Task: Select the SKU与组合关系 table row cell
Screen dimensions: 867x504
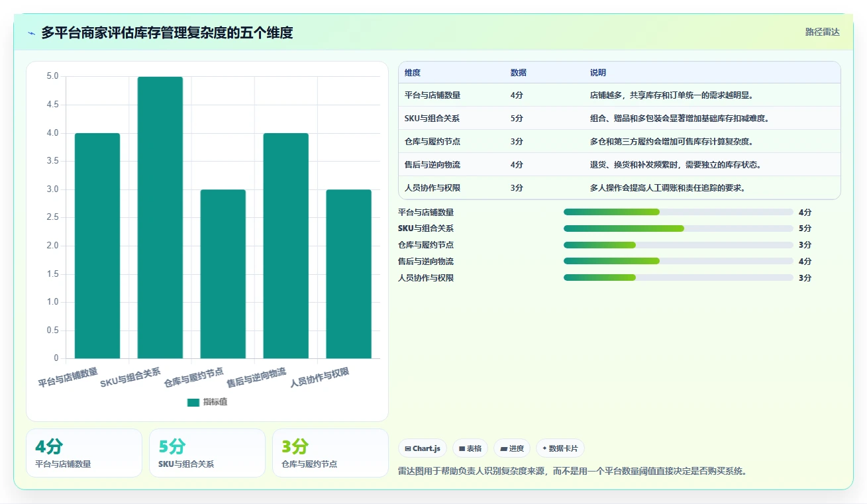Action: tap(433, 119)
